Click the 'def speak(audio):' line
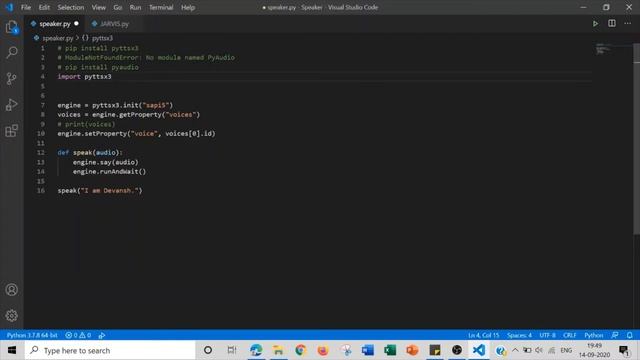This screenshot has height=360, width=640. coord(90,152)
